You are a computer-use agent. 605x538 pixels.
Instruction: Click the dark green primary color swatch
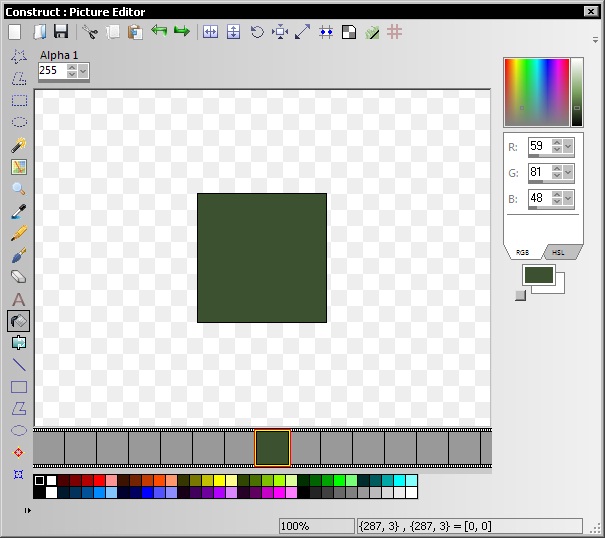click(x=539, y=275)
